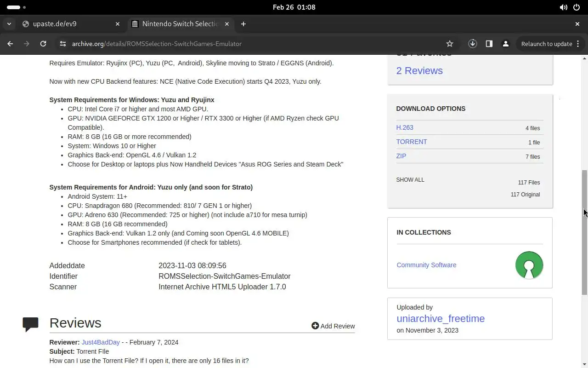Click the 'Android System: 11+' bullet
Image resolution: width=588 pixels, height=368 pixels.
click(97, 196)
